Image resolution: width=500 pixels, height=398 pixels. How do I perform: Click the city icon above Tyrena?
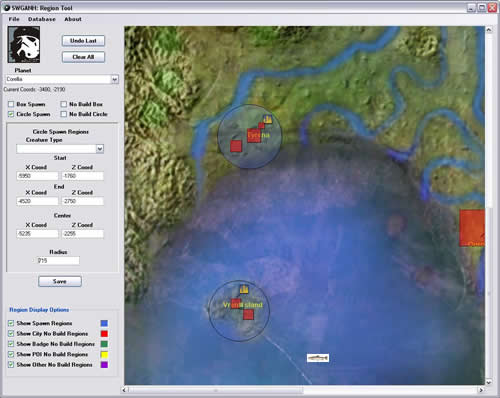pos(267,119)
